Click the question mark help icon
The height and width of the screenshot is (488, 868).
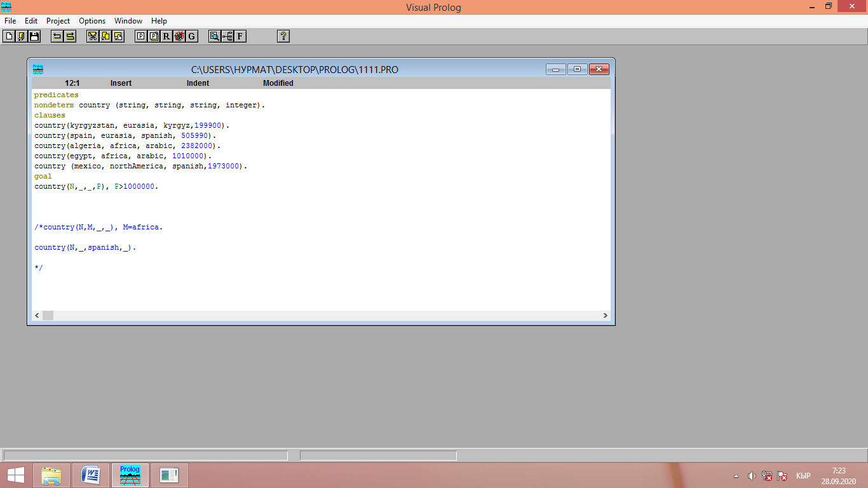pos(283,36)
